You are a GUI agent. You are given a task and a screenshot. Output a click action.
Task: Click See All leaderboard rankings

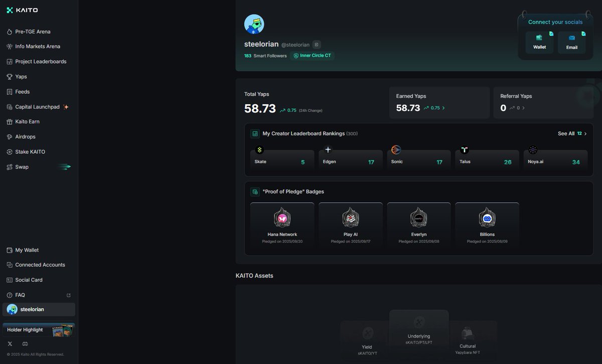(572, 134)
